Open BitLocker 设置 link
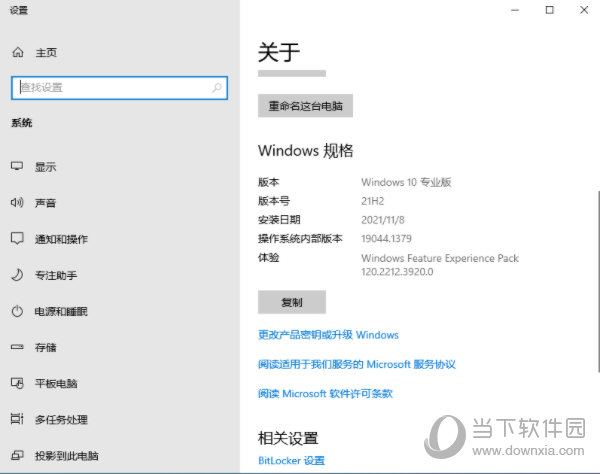This screenshot has height=474, width=600. coord(292,461)
